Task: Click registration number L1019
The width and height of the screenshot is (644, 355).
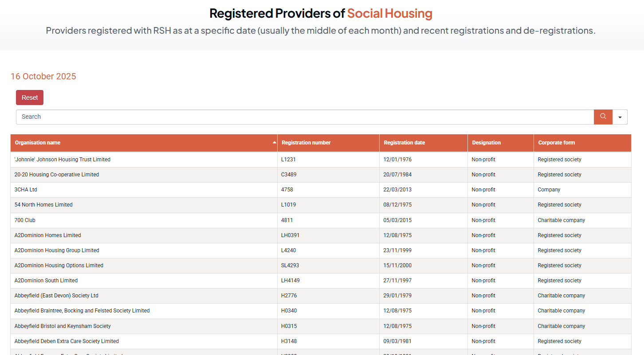Action: [288, 205]
